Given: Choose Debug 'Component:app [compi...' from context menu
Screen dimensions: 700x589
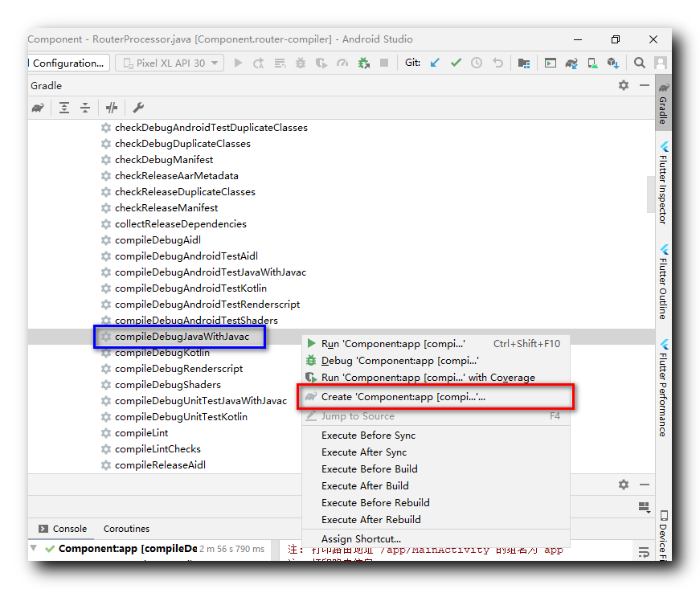Looking at the screenshot, I should pyautogui.click(x=436, y=361).
